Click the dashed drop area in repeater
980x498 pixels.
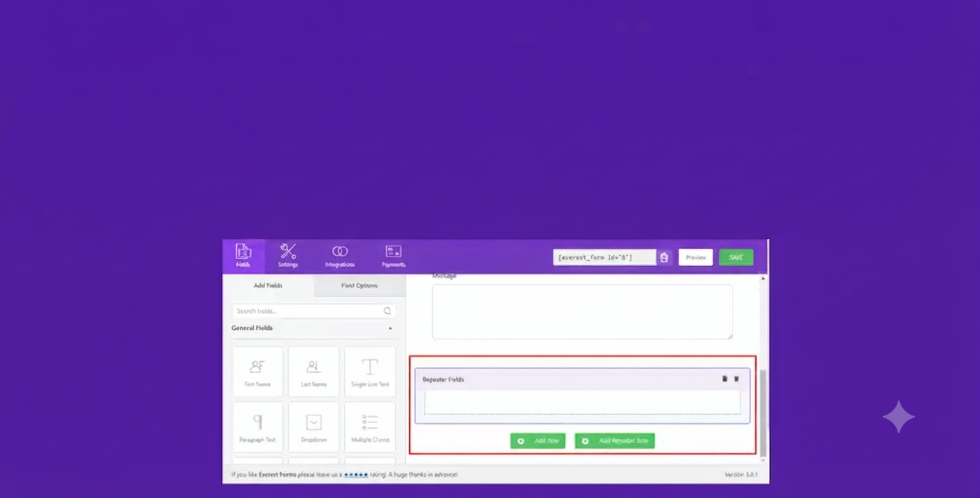(582, 402)
